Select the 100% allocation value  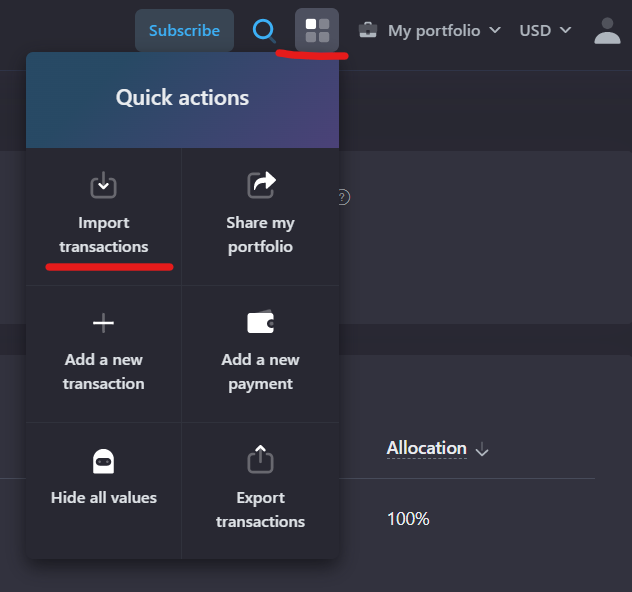pyautogui.click(x=408, y=519)
